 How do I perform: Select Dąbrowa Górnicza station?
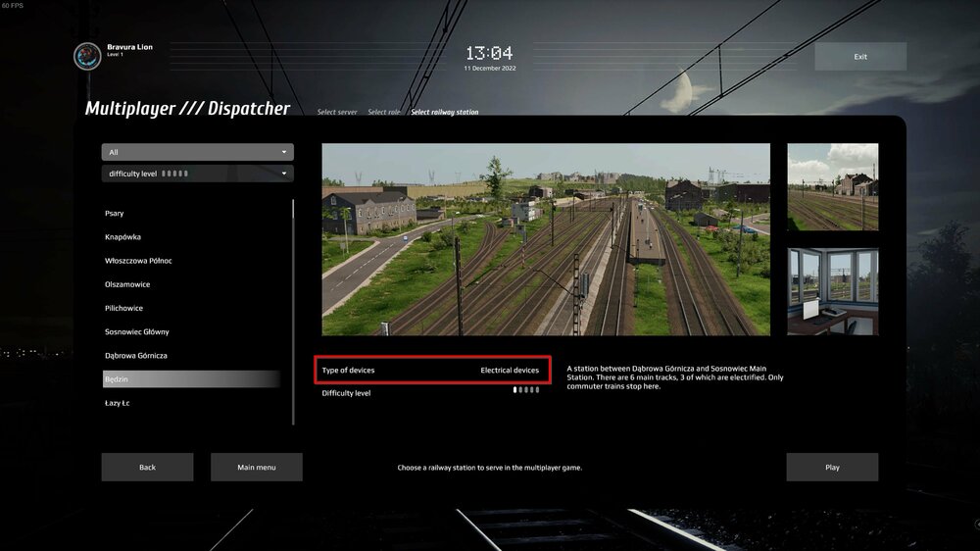coord(136,356)
